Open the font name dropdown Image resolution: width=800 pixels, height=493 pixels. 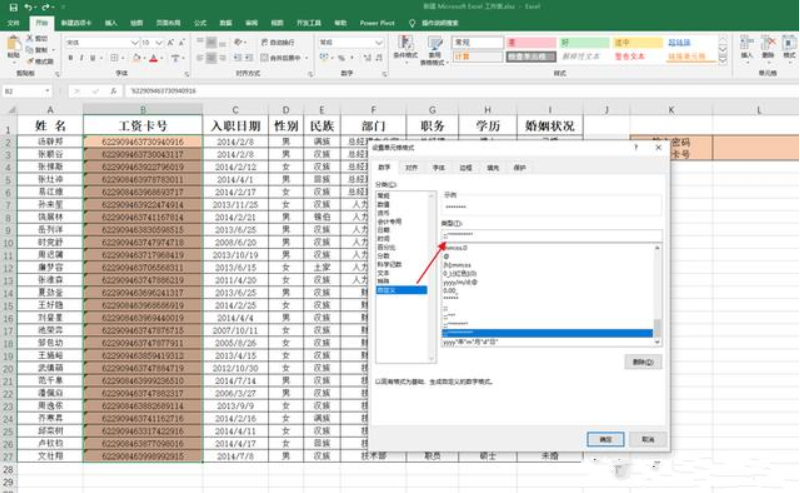[x=135, y=42]
